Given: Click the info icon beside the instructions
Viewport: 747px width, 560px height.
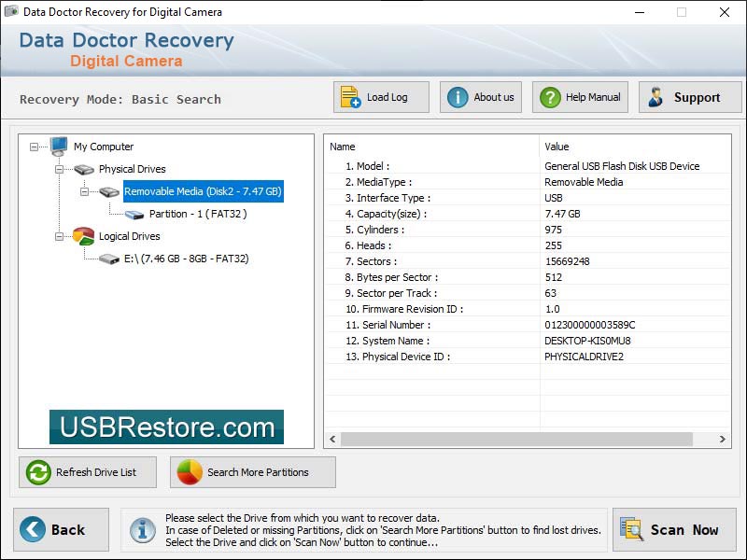Looking at the screenshot, I should coord(142,529).
